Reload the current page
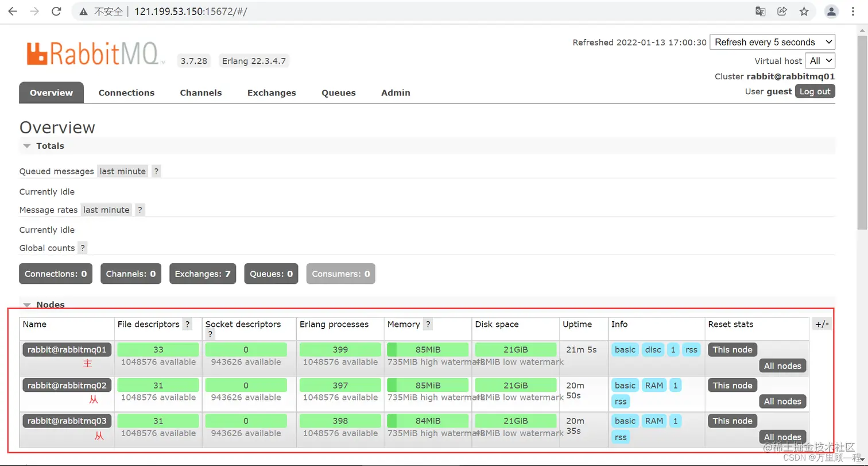The image size is (868, 466). tap(56, 11)
